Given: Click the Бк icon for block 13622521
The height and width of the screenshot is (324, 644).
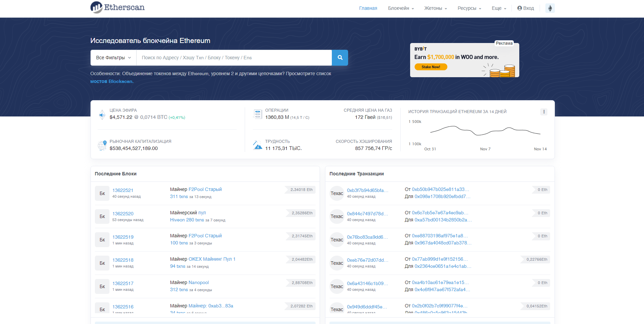Looking at the screenshot, I should coord(102,193).
